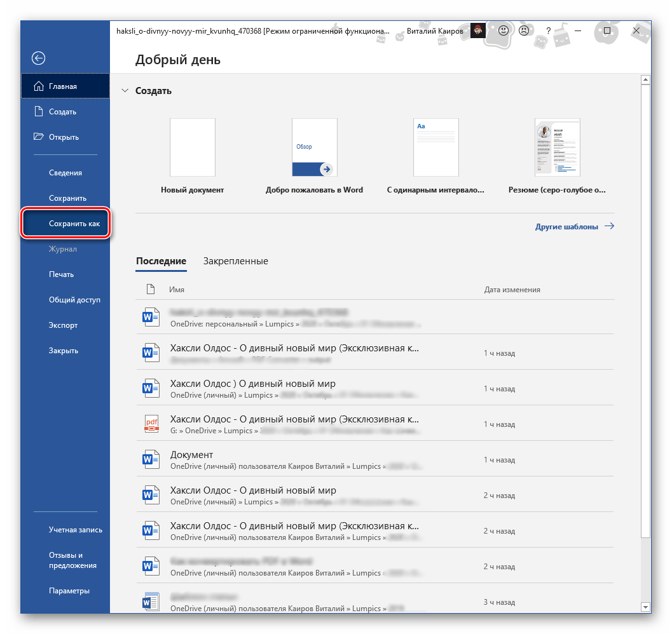Open Хаксли Олдос ) О дивный новый мир
672x634 pixels.
[x=375, y=388]
